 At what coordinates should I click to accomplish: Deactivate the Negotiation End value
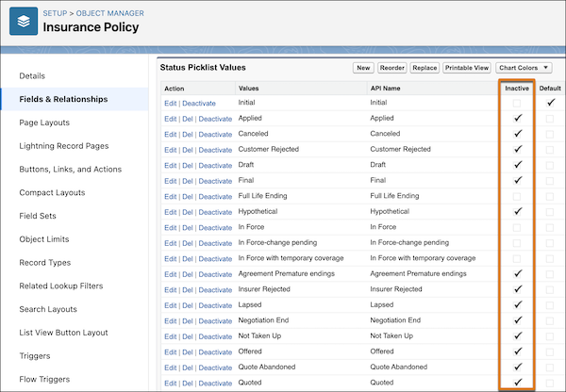215,321
